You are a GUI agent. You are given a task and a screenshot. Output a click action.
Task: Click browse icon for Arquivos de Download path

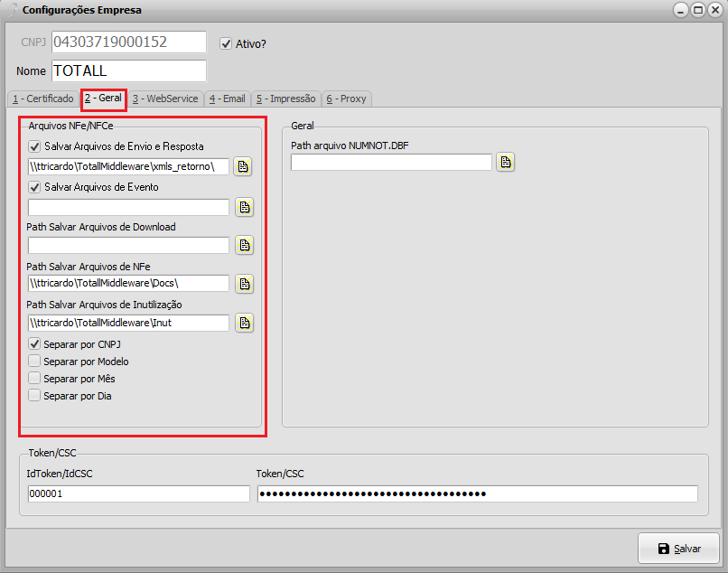pyautogui.click(x=244, y=245)
